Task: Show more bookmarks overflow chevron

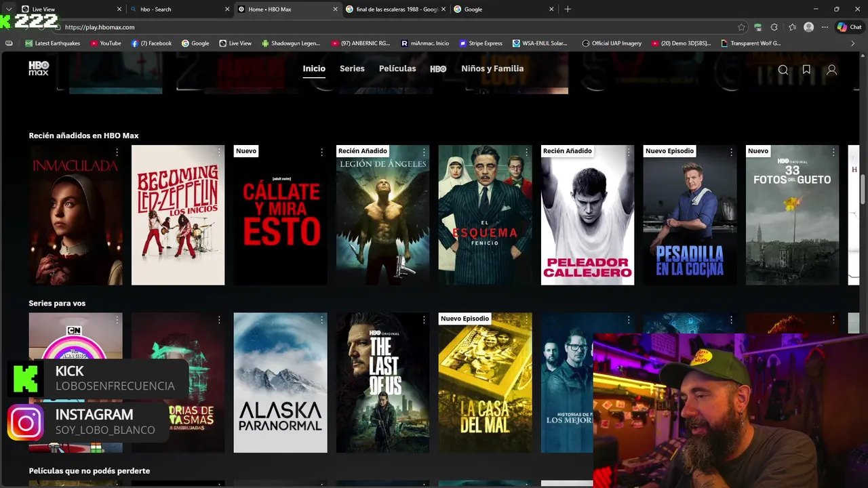Action: point(852,43)
